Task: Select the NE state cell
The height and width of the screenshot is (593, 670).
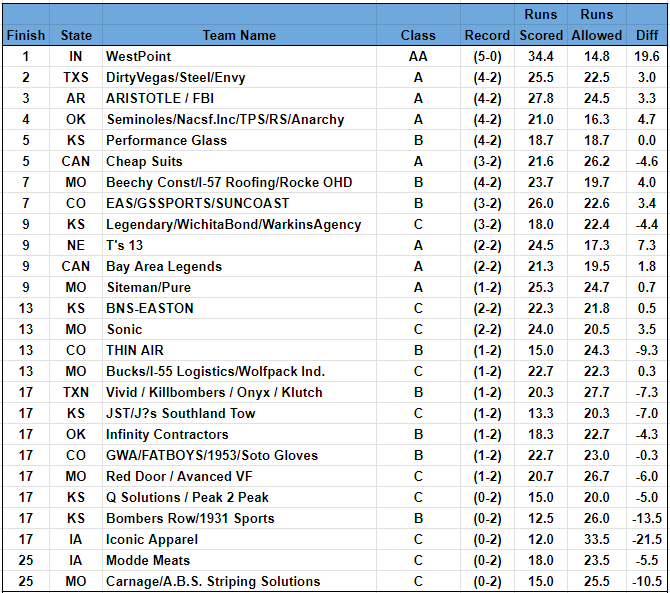Action: pos(76,245)
